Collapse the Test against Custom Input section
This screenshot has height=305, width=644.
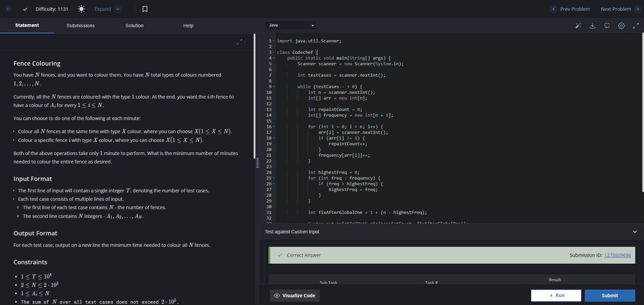tap(635, 232)
